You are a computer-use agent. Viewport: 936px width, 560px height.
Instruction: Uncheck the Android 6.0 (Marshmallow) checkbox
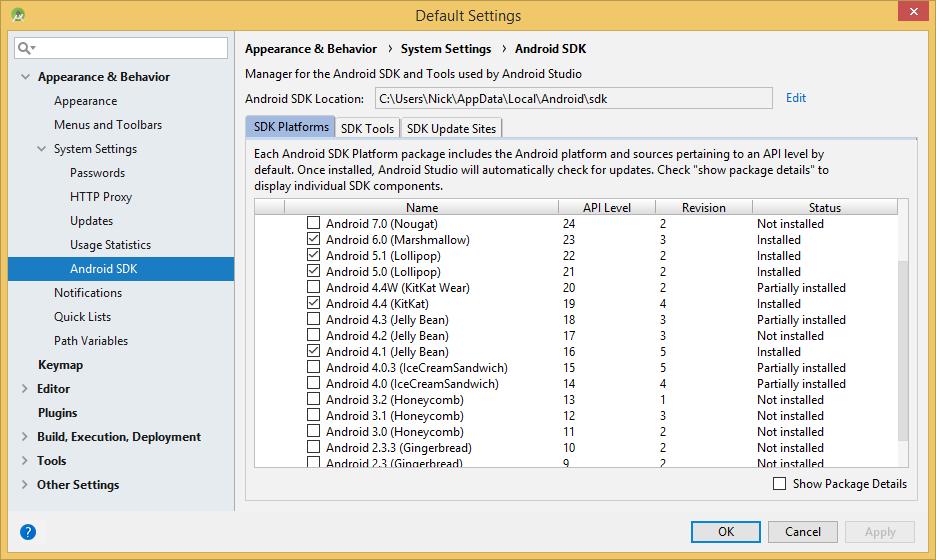click(x=313, y=239)
